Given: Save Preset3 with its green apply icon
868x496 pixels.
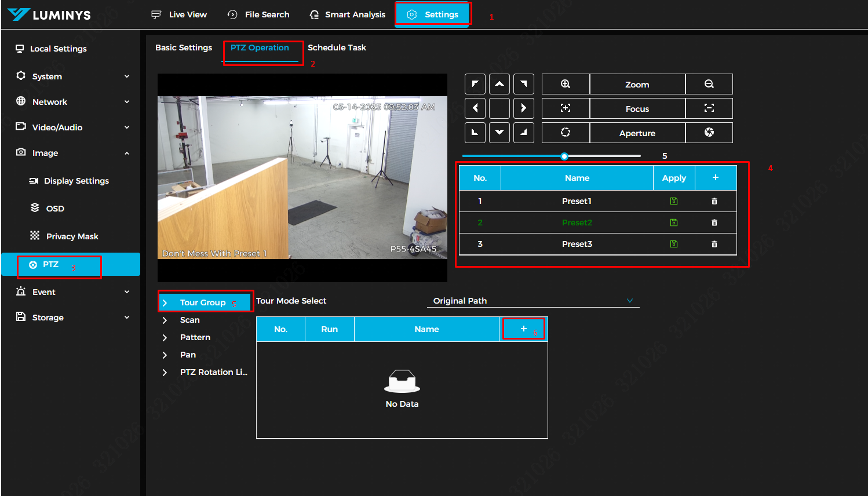Looking at the screenshot, I should coord(674,244).
